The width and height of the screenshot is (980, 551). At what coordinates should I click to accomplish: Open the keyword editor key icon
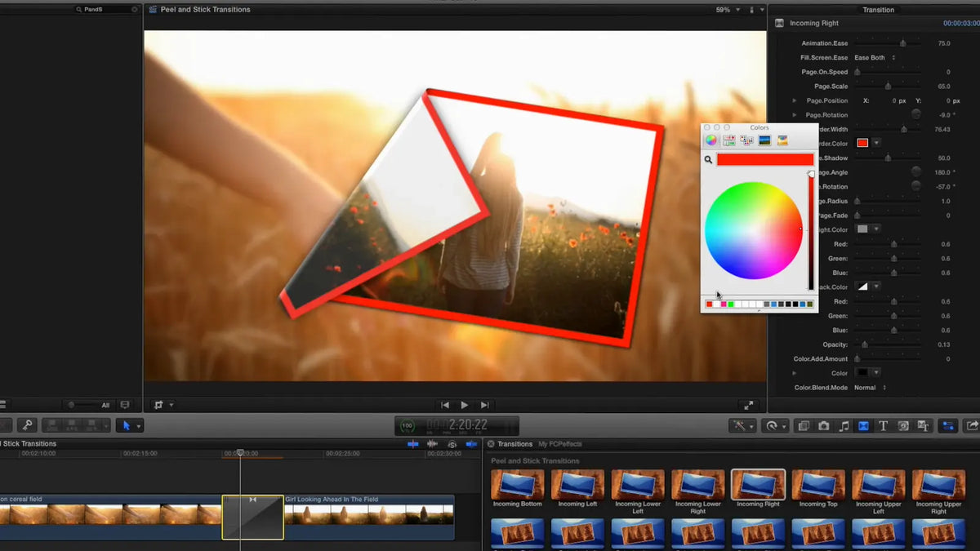[27, 425]
